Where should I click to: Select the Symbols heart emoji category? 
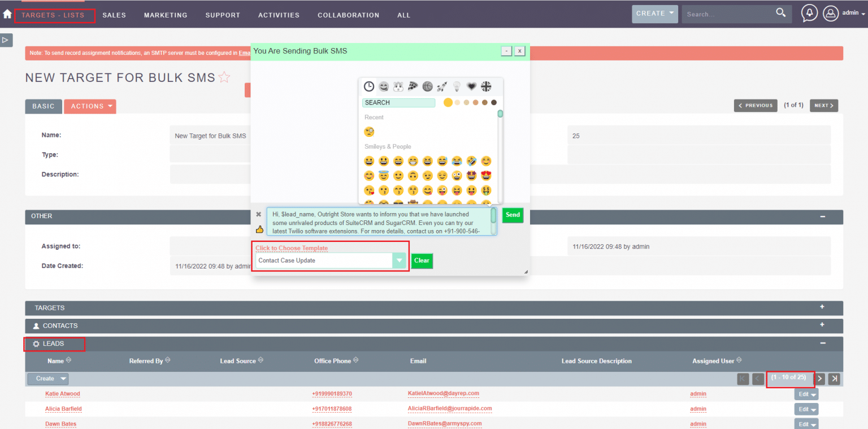[472, 86]
